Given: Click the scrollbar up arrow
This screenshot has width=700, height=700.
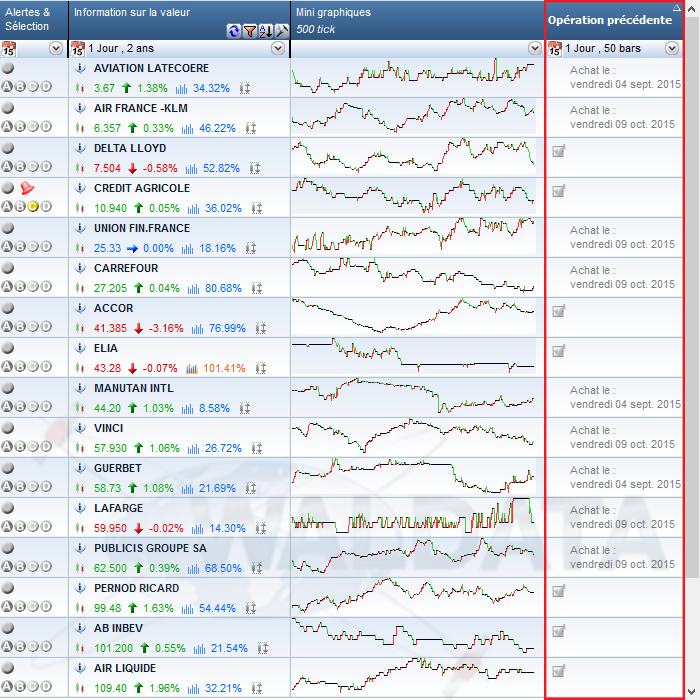Looking at the screenshot, I should [x=692, y=9].
